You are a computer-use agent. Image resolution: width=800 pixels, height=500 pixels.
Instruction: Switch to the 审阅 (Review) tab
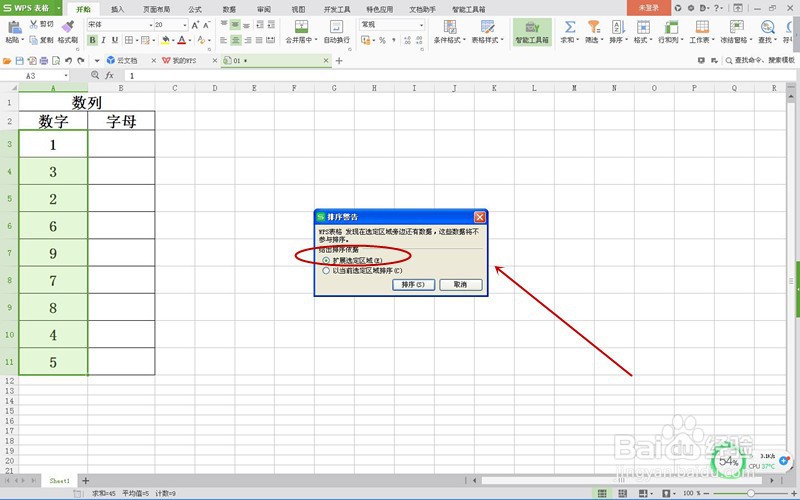click(264, 9)
